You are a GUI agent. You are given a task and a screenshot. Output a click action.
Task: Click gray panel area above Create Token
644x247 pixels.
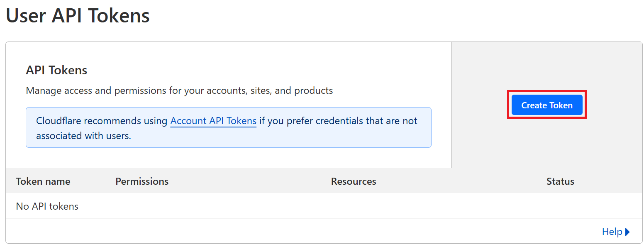click(546, 66)
